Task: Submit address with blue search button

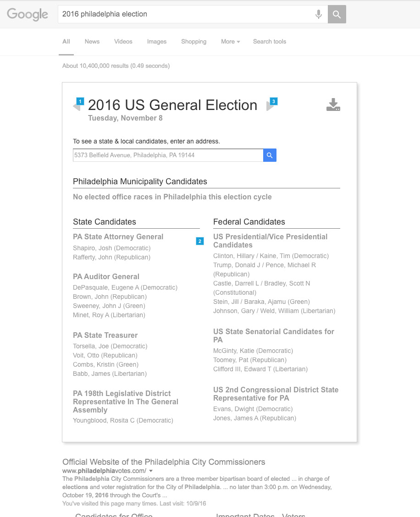Action: click(270, 155)
